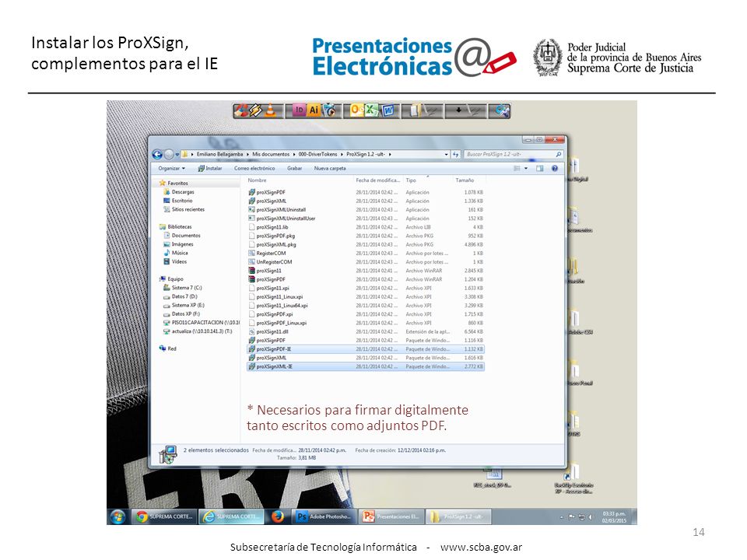This screenshot has height=560, width=747.
Task: Select the UnRegisterCOM batch file
Action: click(x=366, y=262)
